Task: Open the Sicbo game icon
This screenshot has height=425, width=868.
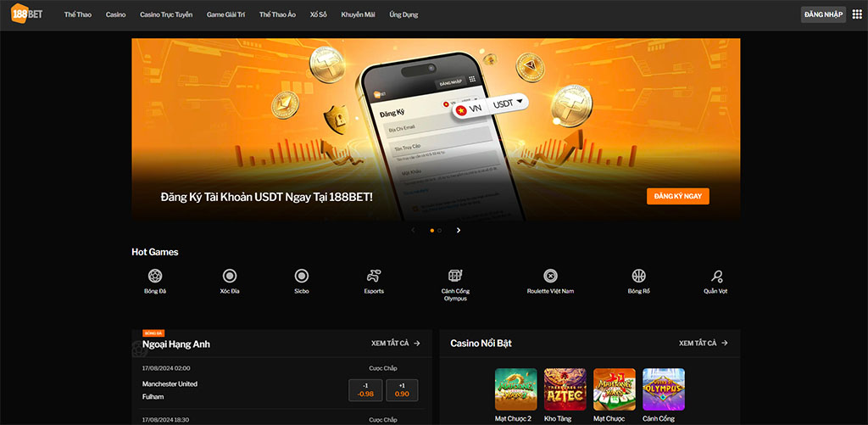Action: pyautogui.click(x=301, y=276)
